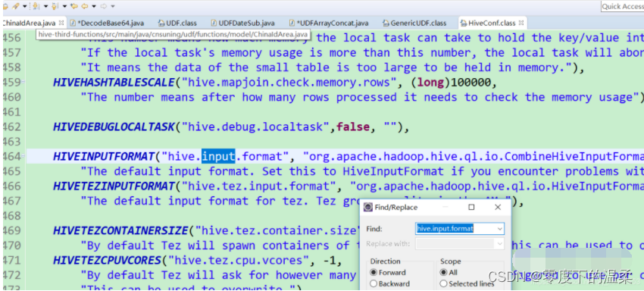Viewport: 644px width, 291px height.
Task: Click the HiveConf.class file icon
Action: (x=464, y=23)
